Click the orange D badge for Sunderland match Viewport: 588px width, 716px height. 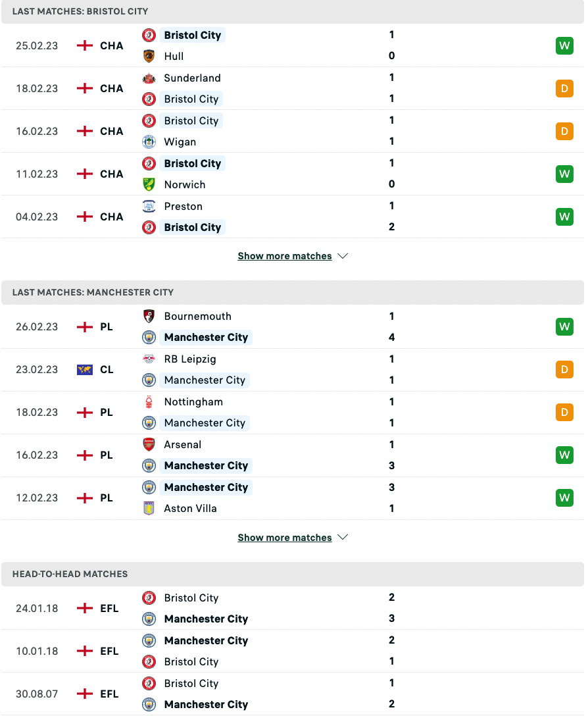564,88
